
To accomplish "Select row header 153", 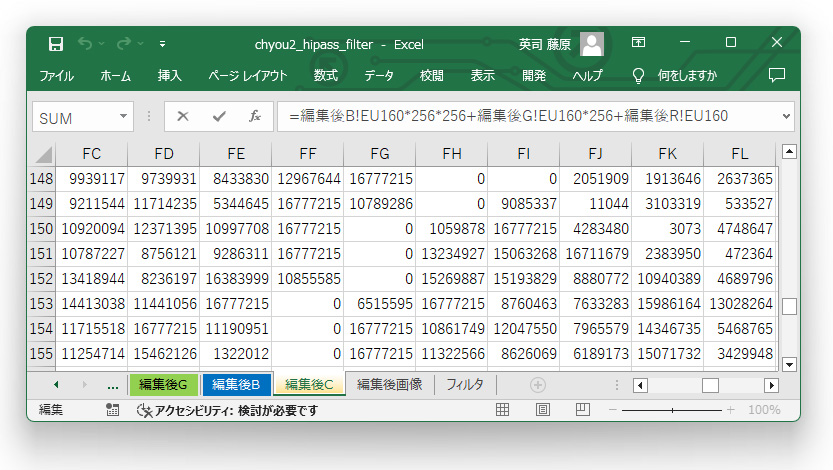I will pyautogui.click(x=41, y=304).
